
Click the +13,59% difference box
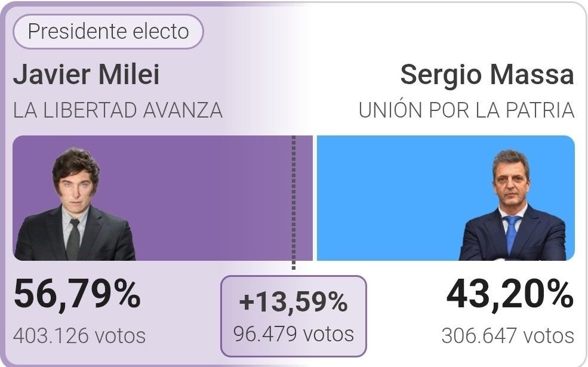[294, 316]
